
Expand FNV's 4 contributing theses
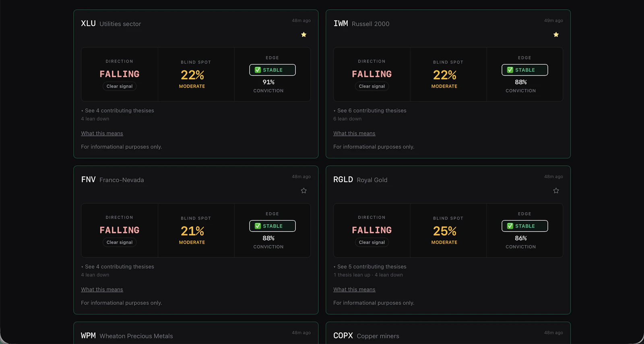[x=118, y=267]
